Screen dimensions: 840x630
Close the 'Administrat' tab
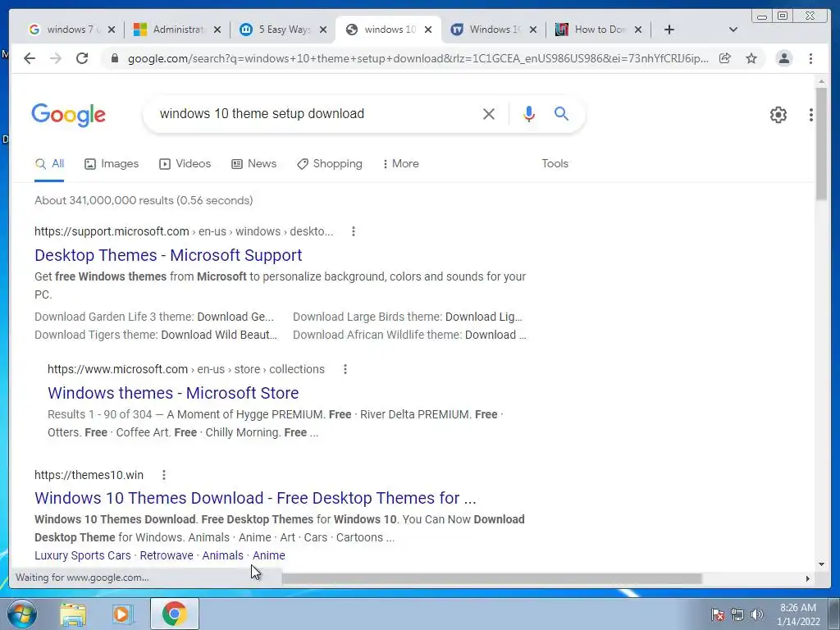tap(217, 30)
